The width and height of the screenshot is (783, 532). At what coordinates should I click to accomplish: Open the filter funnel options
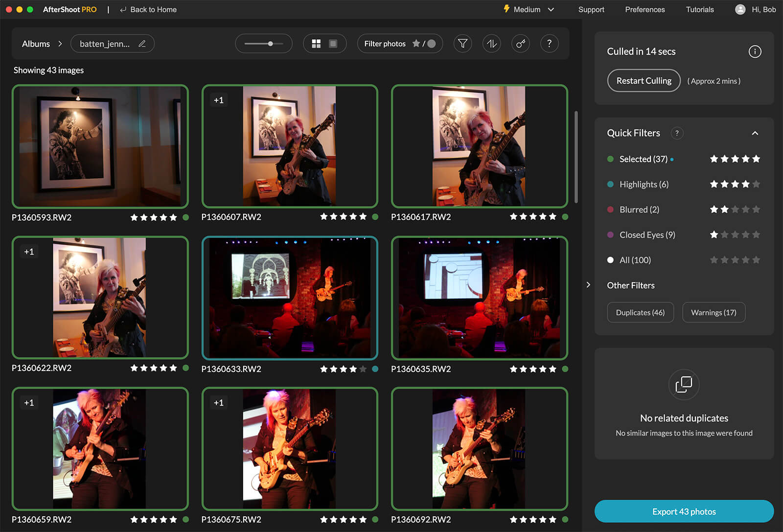point(462,44)
